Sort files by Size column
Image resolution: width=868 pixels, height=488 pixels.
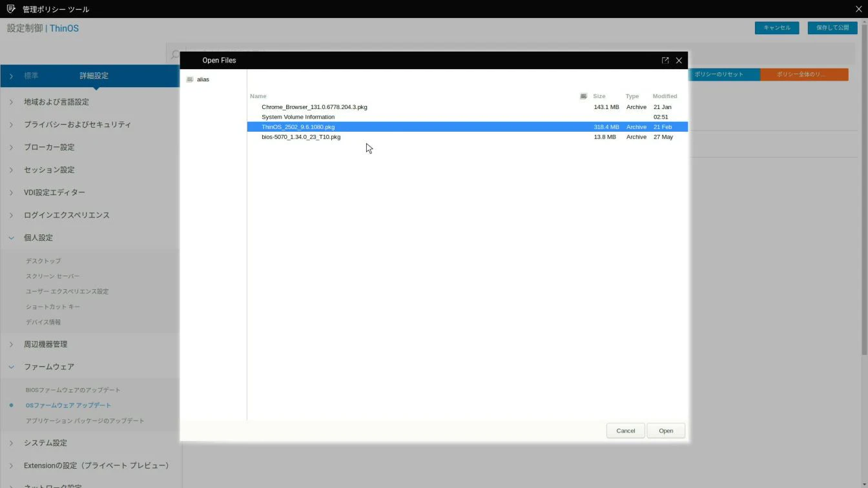[599, 96]
